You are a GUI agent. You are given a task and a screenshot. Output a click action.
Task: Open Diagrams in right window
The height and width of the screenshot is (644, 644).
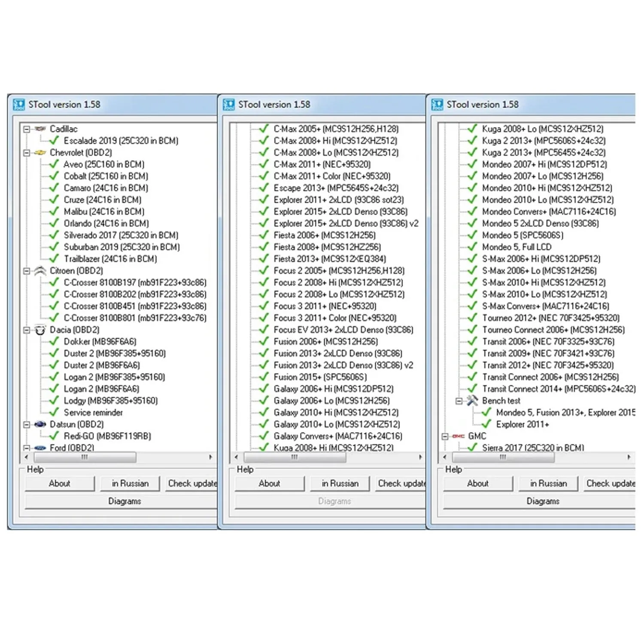pos(539,501)
